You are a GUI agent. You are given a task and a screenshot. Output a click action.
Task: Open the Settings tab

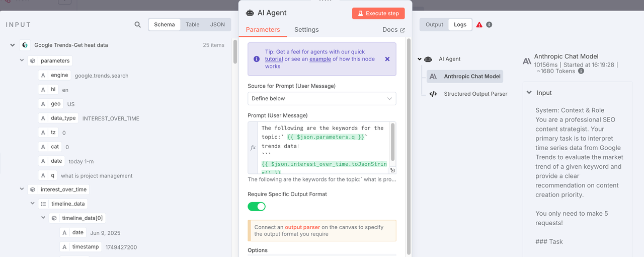[x=306, y=30]
